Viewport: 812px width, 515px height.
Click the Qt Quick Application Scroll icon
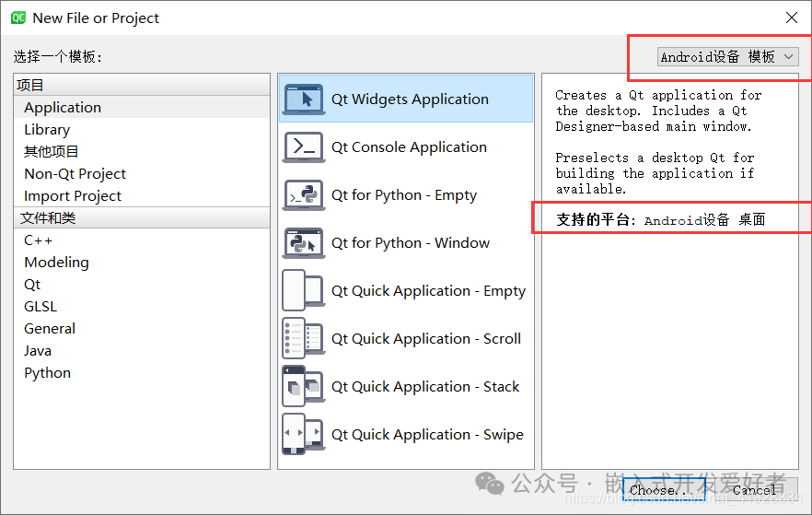click(x=304, y=339)
